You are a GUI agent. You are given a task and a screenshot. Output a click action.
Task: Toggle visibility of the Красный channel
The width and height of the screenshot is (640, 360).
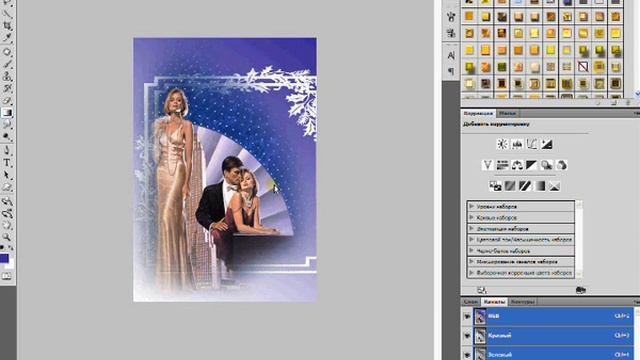pos(467,336)
